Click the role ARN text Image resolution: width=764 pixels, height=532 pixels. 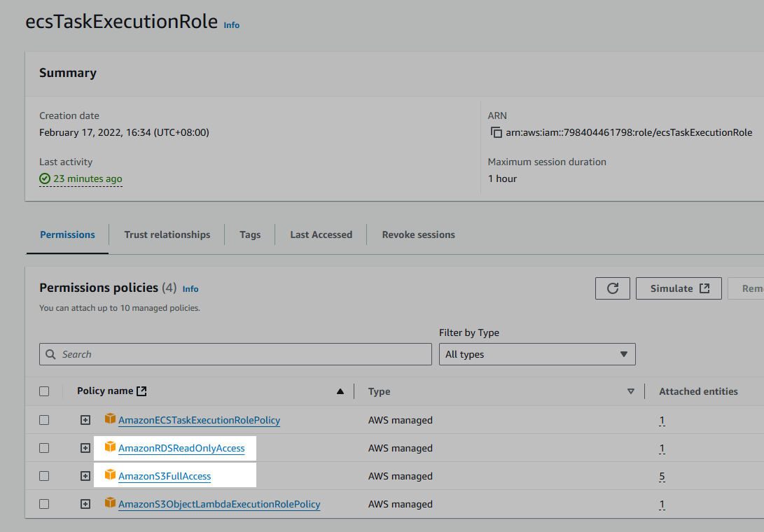(x=629, y=132)
